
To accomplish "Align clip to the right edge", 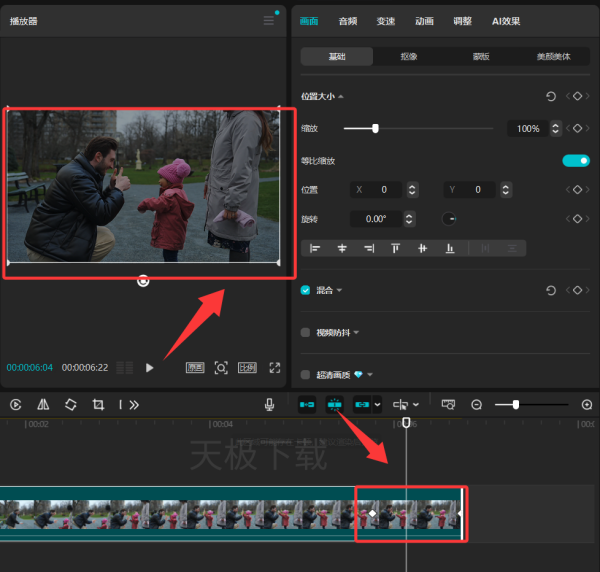I will pyautogui.click(x=369, y=249).
